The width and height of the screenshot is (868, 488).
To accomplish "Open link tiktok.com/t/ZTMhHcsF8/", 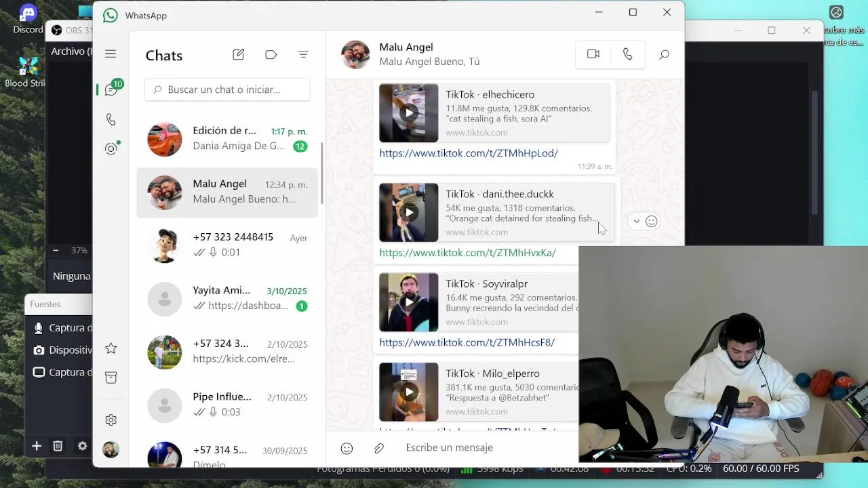I will tap(467, 343).
